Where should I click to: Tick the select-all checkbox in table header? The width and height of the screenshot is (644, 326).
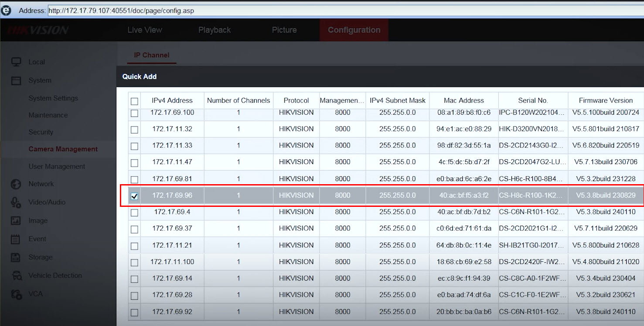click(134, 101)
